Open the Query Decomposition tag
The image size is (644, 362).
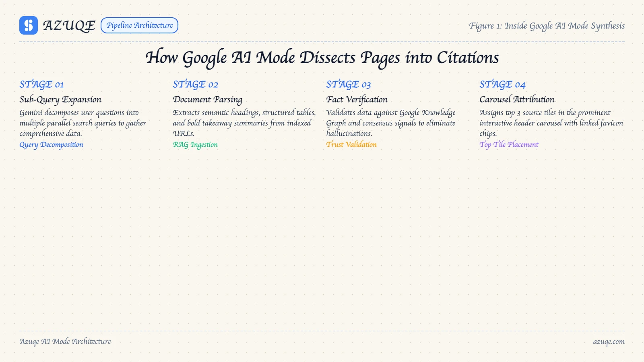coord(51,145)
